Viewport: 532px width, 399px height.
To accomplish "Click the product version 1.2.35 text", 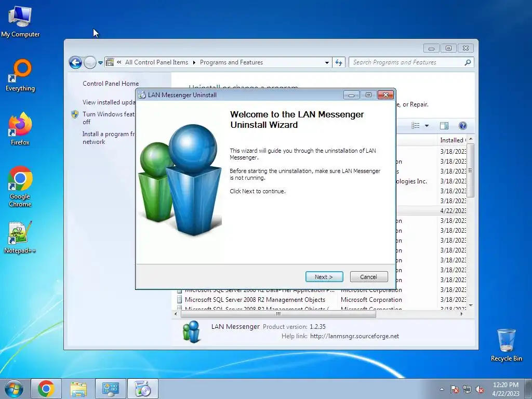I will tap(317, 327).
